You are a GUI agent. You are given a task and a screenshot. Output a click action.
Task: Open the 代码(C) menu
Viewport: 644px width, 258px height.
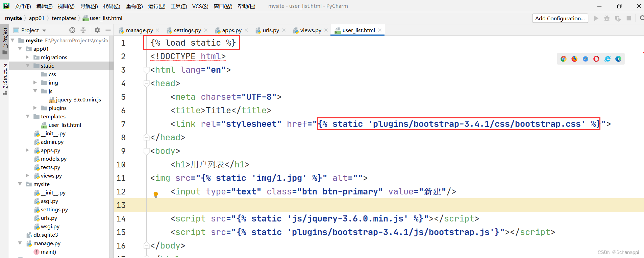(112, 6)
